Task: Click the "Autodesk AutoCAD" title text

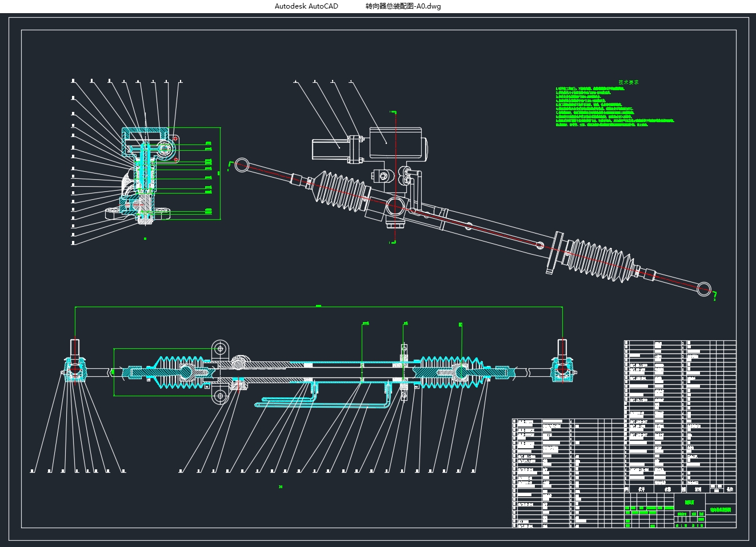Action: [306, 6]
